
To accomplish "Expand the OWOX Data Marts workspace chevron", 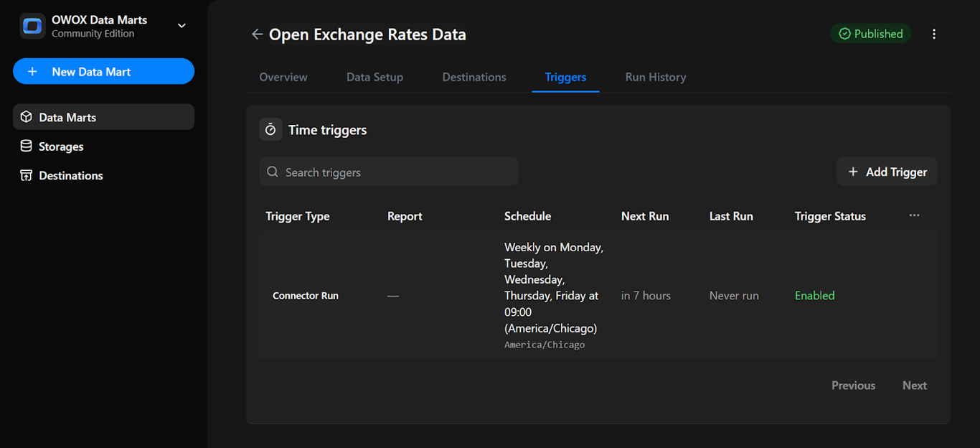I will tap(182, 26).
